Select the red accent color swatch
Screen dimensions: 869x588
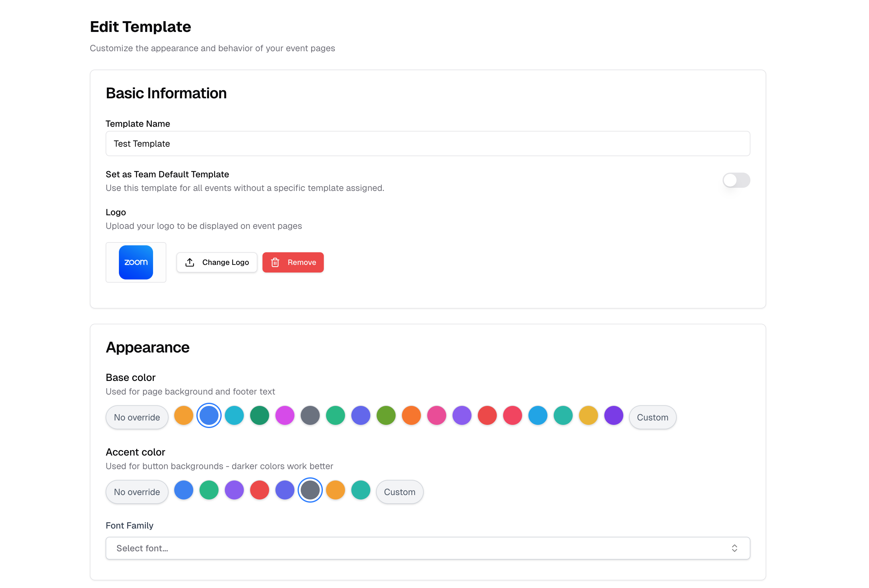click(260, 490)
